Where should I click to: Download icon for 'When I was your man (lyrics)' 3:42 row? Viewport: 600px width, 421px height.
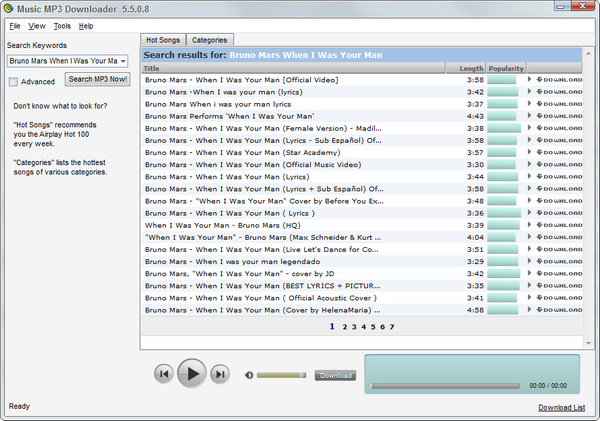coord(559,92)
